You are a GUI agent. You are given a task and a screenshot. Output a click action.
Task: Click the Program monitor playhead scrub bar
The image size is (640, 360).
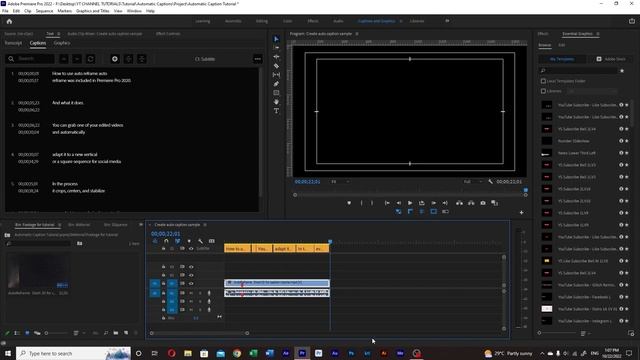[410, 195]
